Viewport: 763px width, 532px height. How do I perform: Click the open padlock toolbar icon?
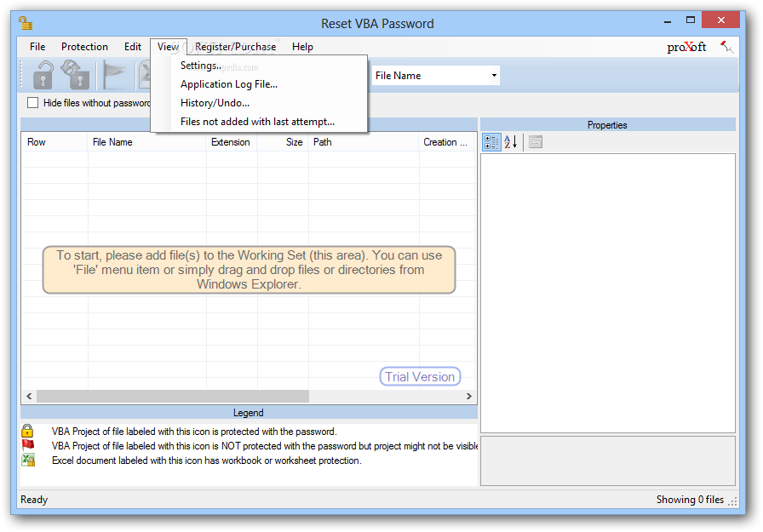coord(43,75)
